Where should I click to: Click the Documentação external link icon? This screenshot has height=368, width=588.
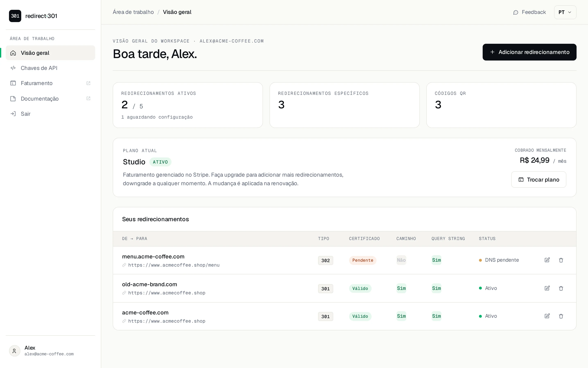[88, 98]
